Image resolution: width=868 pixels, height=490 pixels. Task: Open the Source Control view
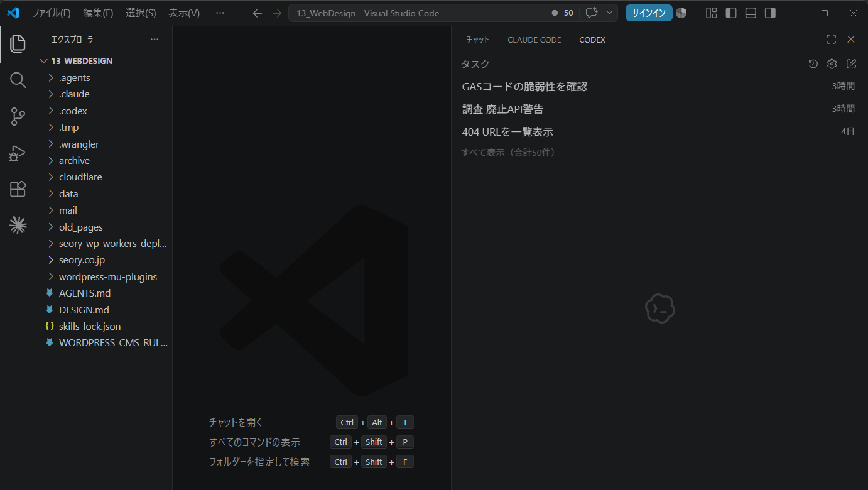pos(18,116)
